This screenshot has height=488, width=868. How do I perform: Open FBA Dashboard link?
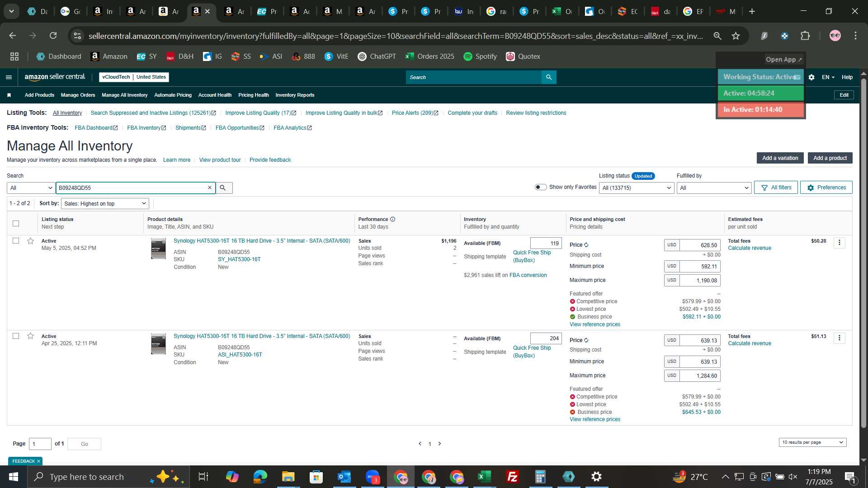tap(96, 128)
